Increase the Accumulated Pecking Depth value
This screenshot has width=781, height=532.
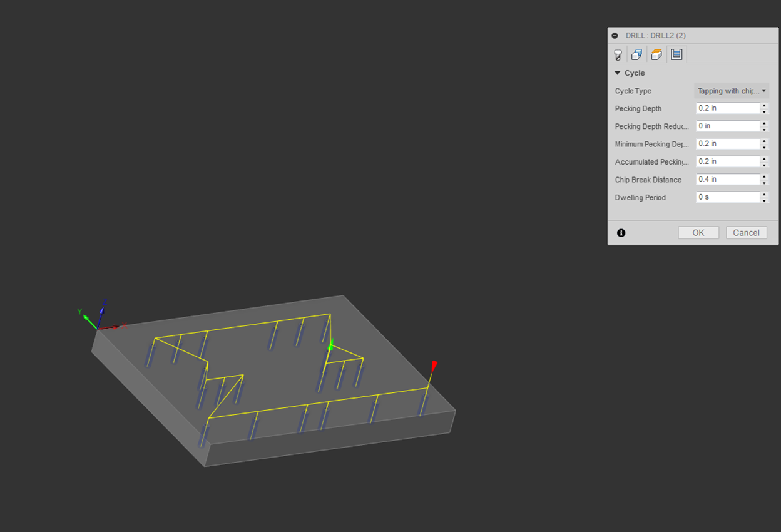(x=764, y=159)
